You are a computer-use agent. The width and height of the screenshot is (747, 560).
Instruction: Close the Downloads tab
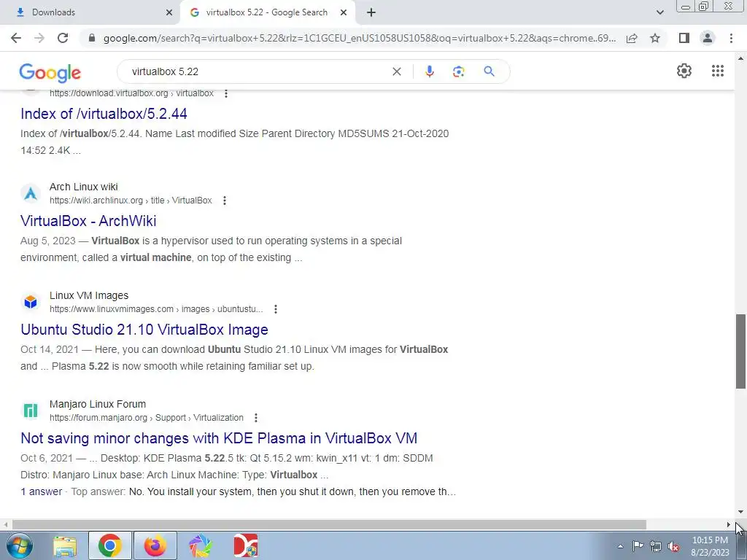pos(169,12)
